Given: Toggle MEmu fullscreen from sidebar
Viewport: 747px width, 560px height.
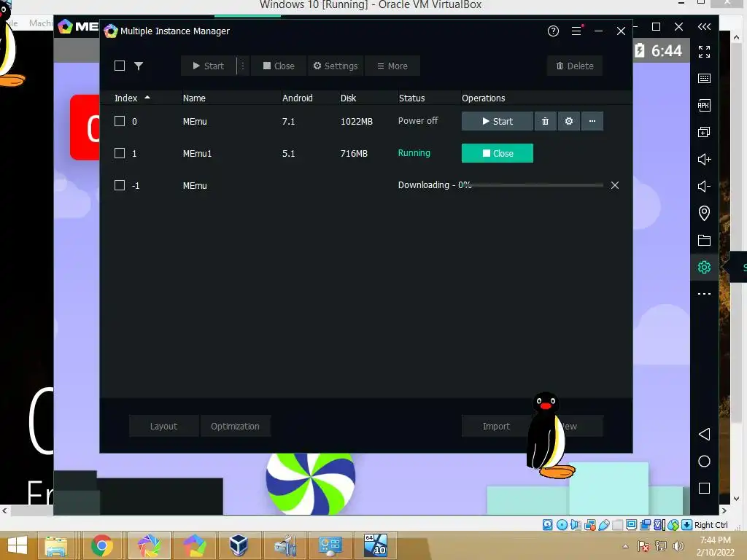Looking at the screenshot, I should point(704,52).
